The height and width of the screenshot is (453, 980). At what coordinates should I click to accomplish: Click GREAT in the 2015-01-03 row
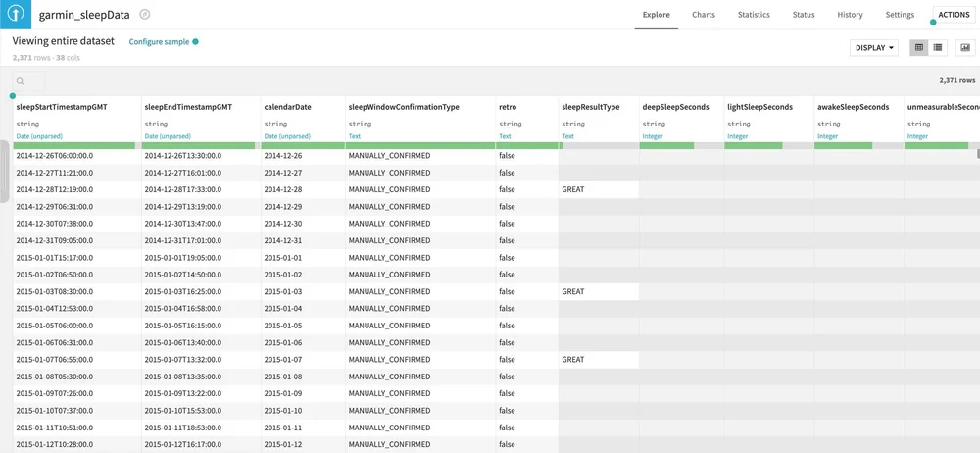[x=573, y=291]
